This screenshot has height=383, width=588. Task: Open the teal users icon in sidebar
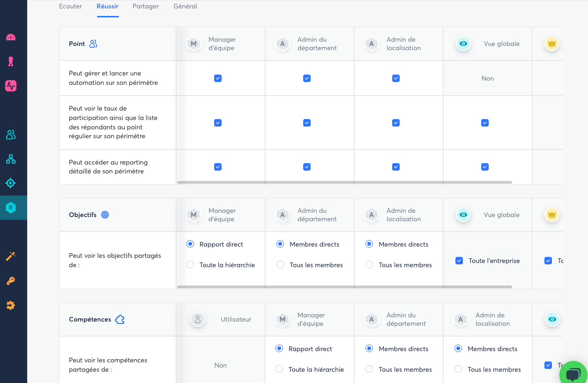11,135
